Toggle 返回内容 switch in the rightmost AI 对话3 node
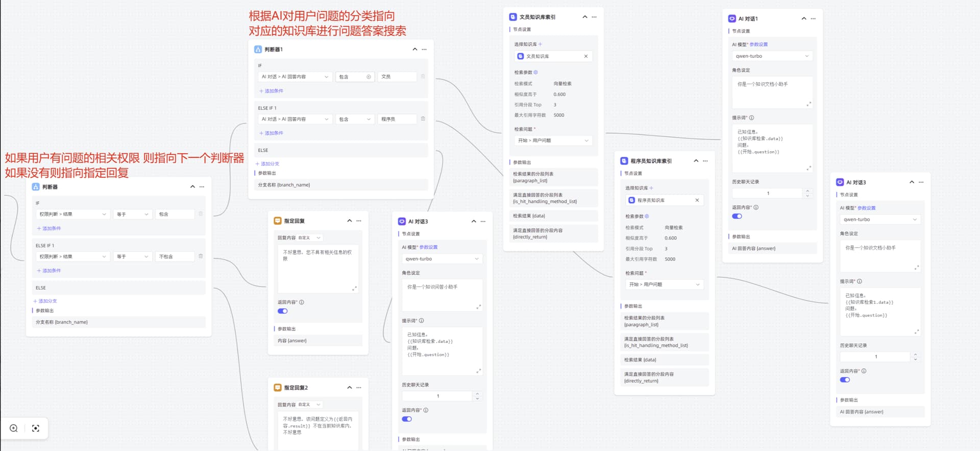 coord(845,379)
